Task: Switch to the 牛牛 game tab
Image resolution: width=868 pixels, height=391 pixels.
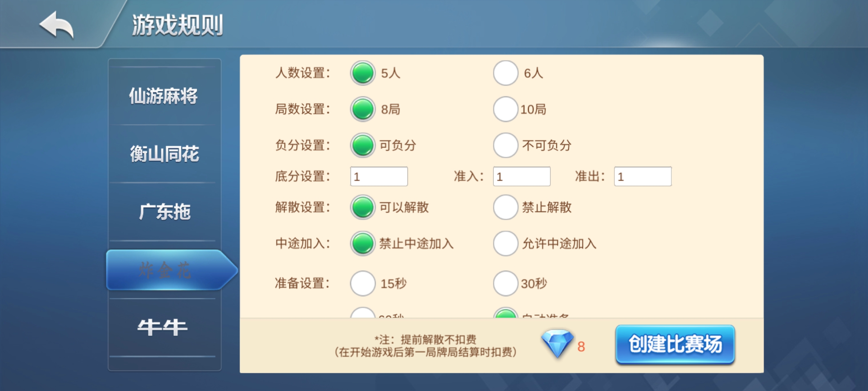Action: point(162,328)
